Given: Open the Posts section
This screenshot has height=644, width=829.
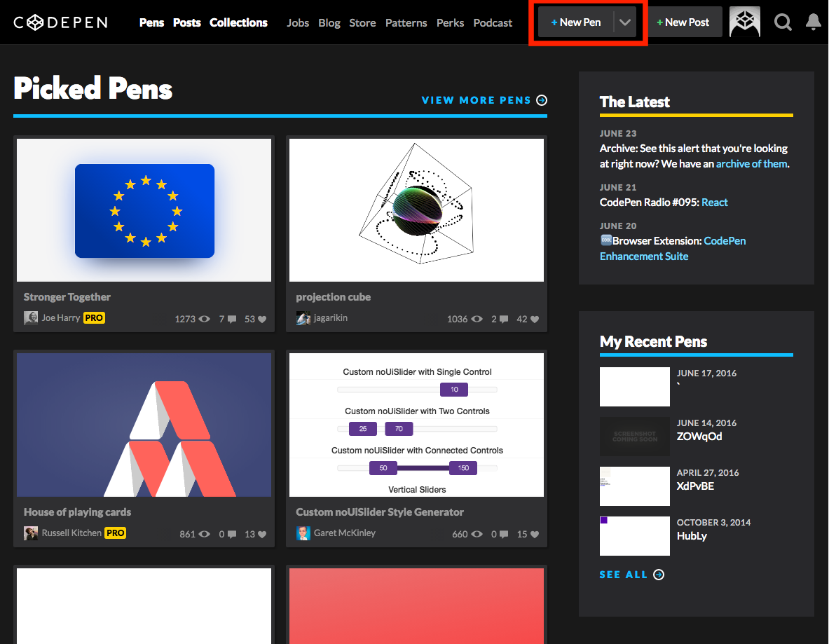Looking at the screenshot, I should click(x=186, y=22).
